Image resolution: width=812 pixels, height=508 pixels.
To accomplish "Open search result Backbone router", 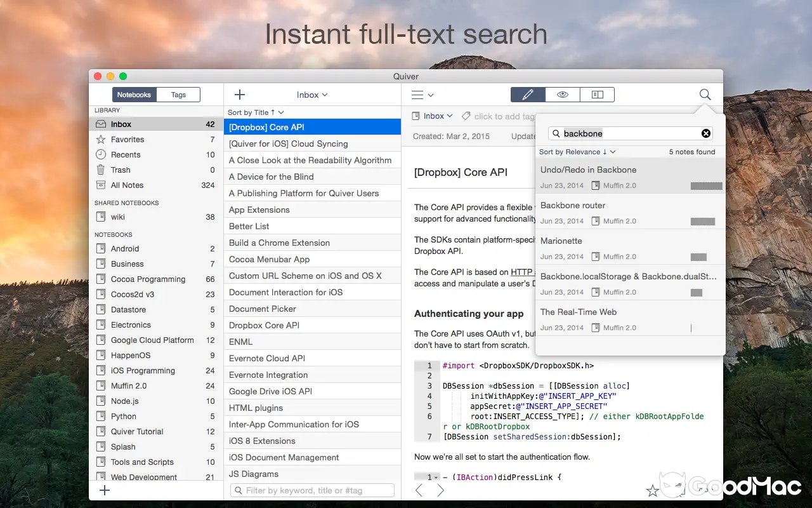I will click(x=631, y=212).
